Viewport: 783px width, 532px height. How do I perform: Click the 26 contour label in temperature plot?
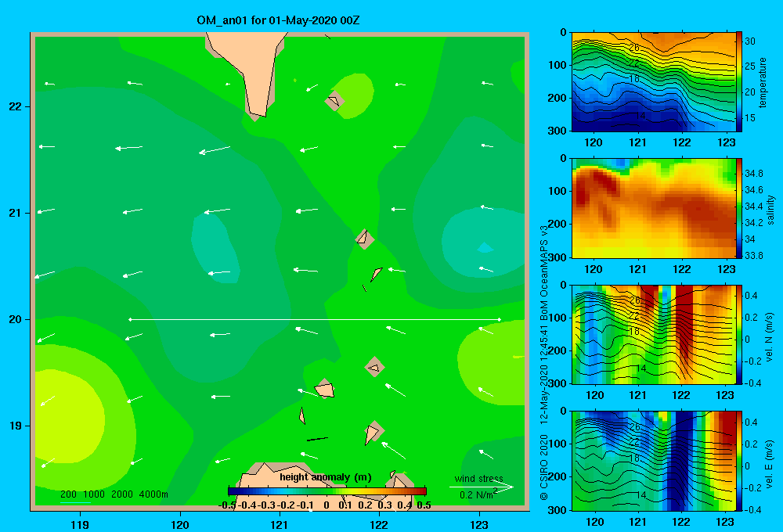click(633, 48)
